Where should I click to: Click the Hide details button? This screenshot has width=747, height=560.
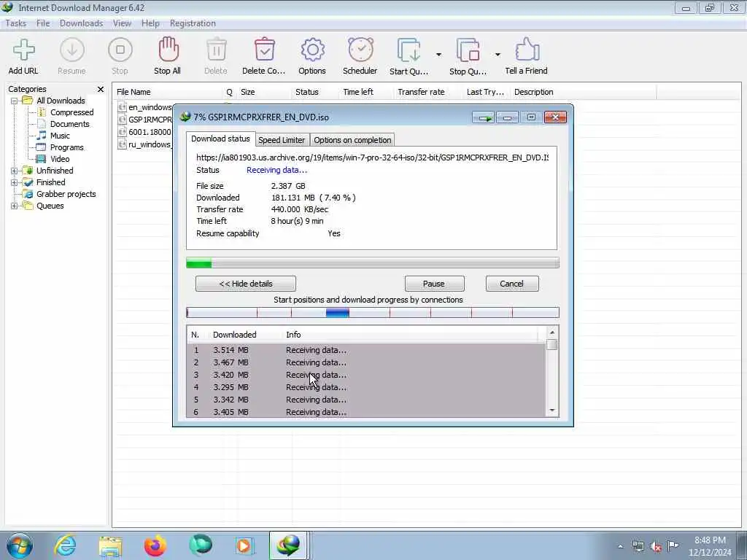[246, 284]
